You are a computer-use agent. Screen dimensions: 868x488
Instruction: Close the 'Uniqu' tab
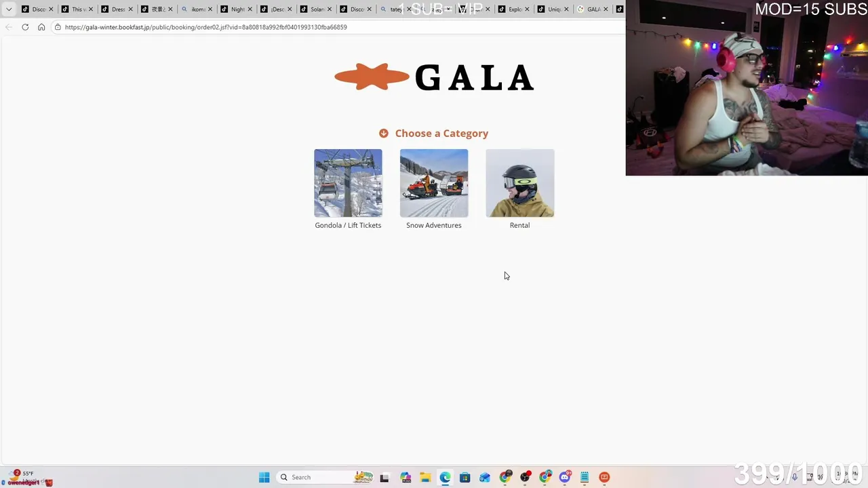click(x=566, y=9)
